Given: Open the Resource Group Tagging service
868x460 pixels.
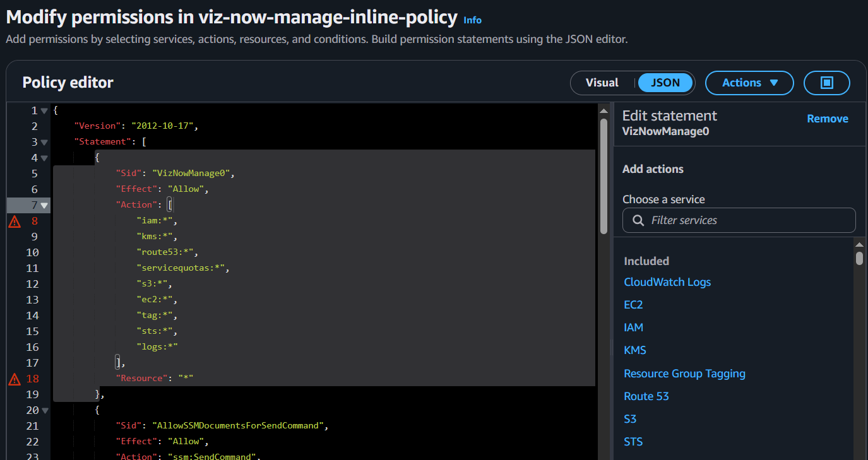Looking at the screenshot, I should 684,374.
